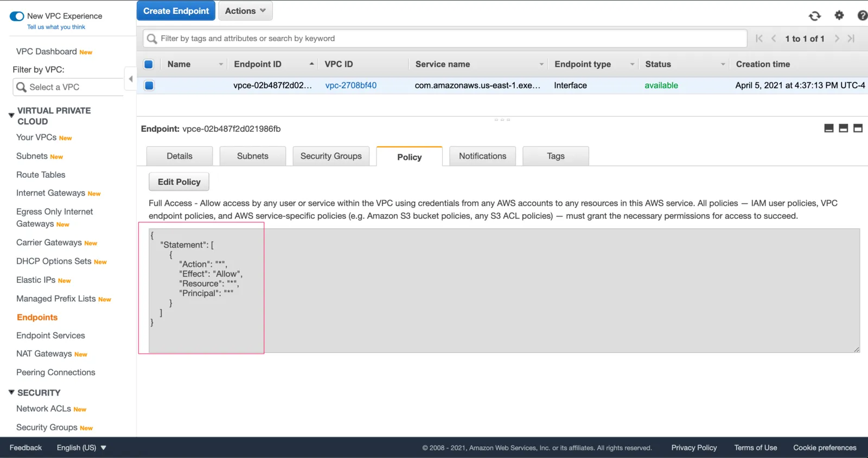Open the help question mark icon

pos(862,15)
